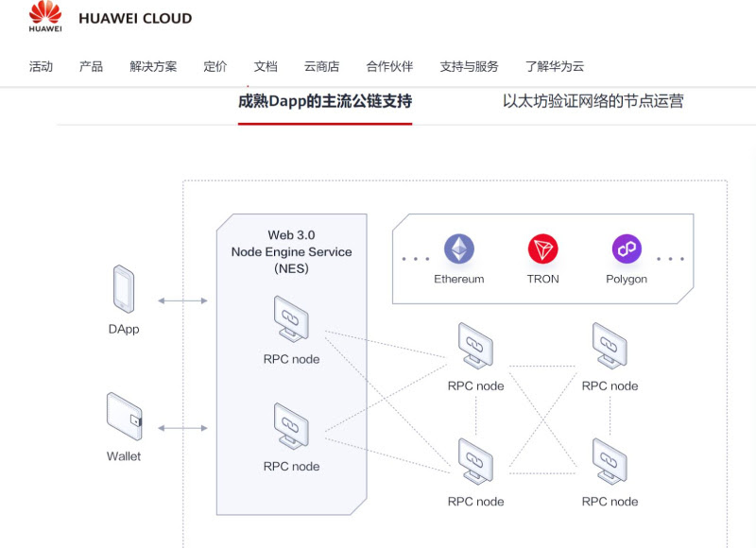The height and width of the screenshot is (548, 756).
Task: Click the DApp phone icon
Action: tap(124, 289)
